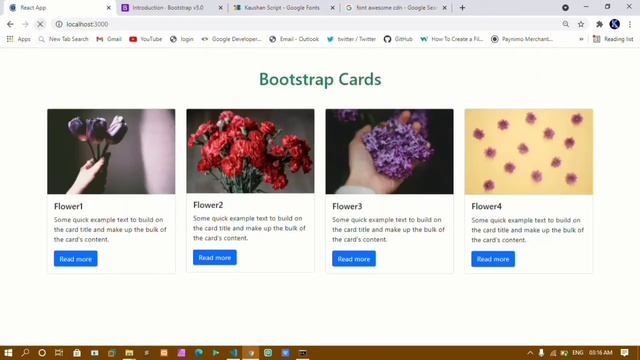This screenshot has height=360, width=640.
Task: Click Read more on the Flower3 card
Action: (354, 259)
